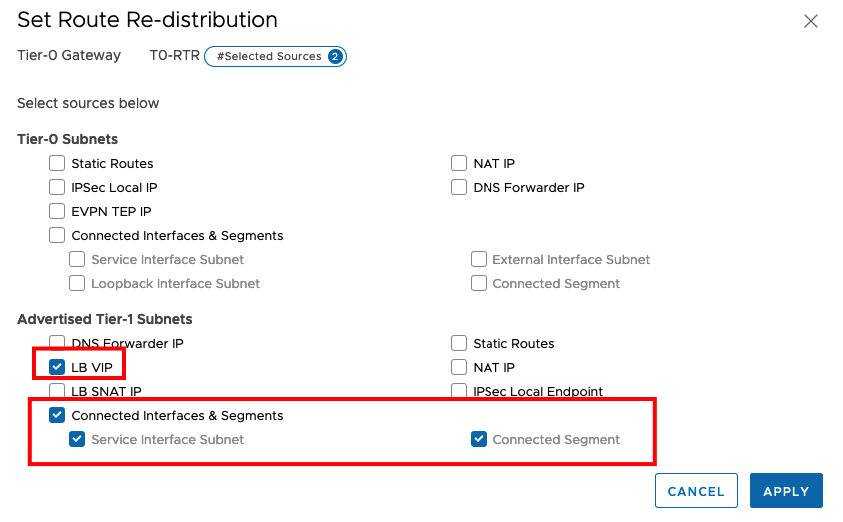Click the #Selected Sources badge
Viewport: 843px width, 522px height.
tap(275, 56)
